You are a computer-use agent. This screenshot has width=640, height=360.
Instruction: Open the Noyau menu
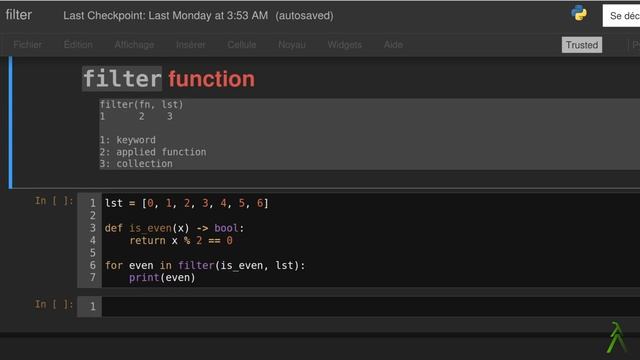[292, 45]
